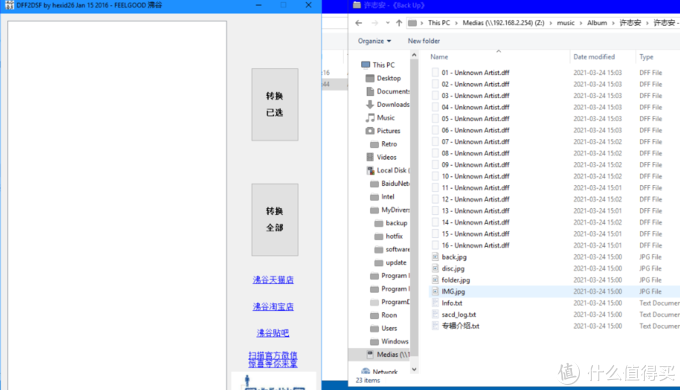Click navigation pane scrollbar down arrow

point(414,369)
